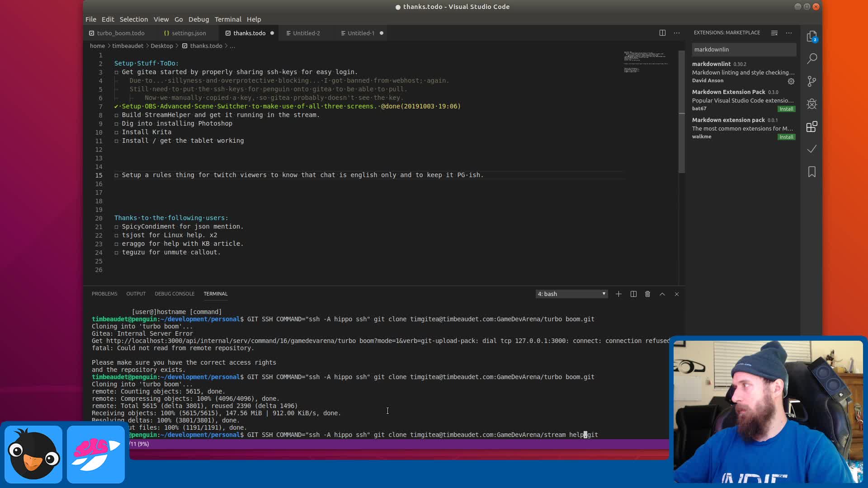Check the 'Get gitea started' todo box
Screen dimensions: 868x488
(x=116, y=72)
